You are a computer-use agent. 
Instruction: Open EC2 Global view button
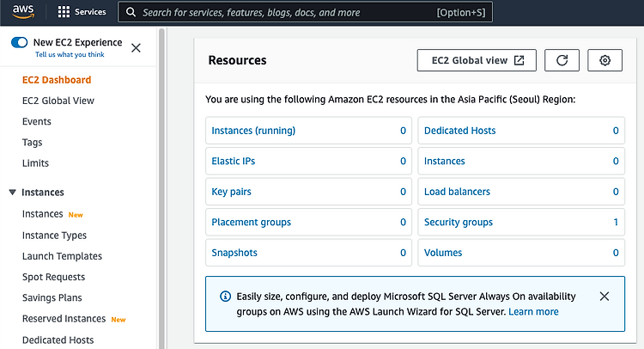pos(477,60)
